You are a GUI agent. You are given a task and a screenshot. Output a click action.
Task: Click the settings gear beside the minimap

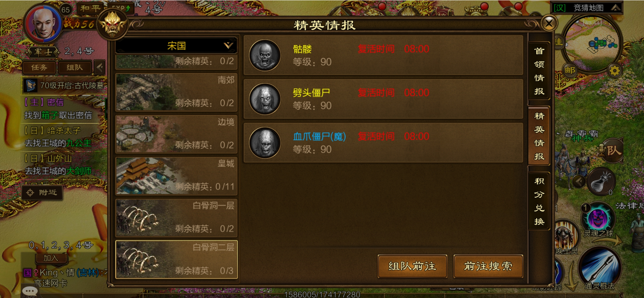(x=615, y=71)
